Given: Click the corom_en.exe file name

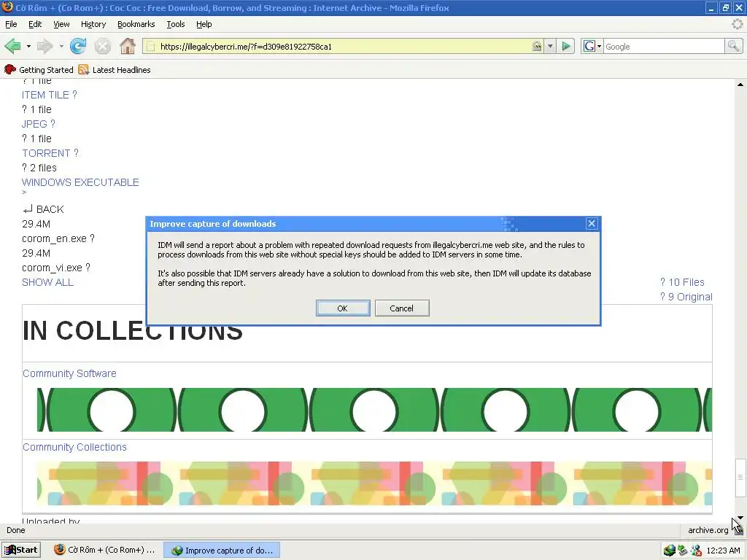Looking at the screenshot, I should pos(58,238).
